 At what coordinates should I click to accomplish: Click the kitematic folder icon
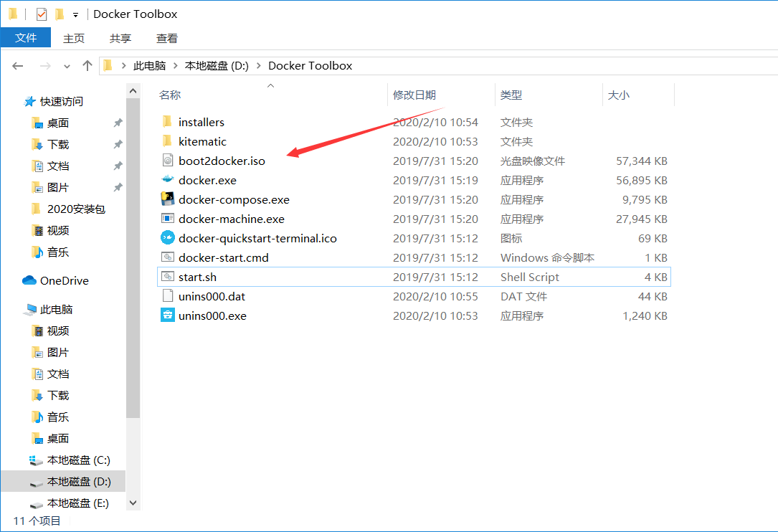coord(167,141)
